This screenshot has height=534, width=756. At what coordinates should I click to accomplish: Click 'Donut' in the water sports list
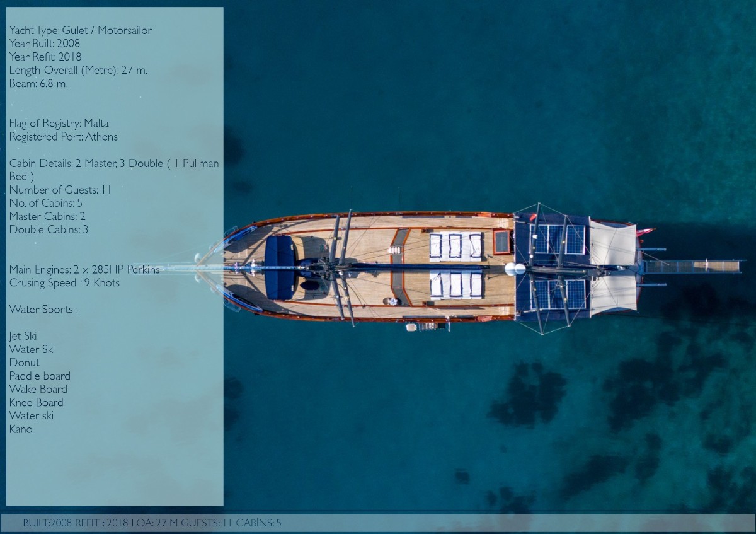pos(24,363)
